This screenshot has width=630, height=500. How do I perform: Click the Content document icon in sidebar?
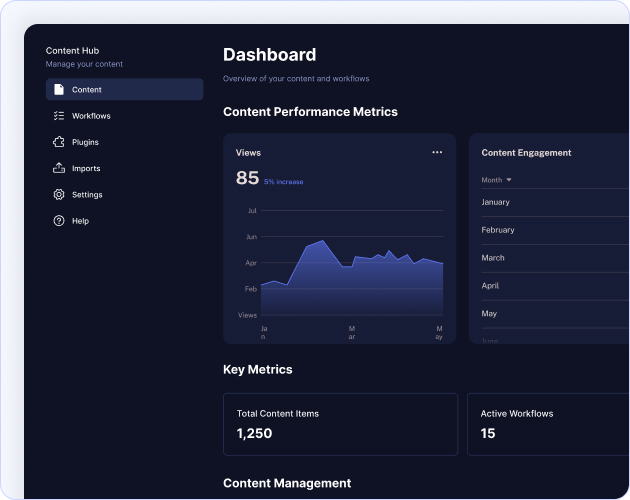click(x=59, y=89)
